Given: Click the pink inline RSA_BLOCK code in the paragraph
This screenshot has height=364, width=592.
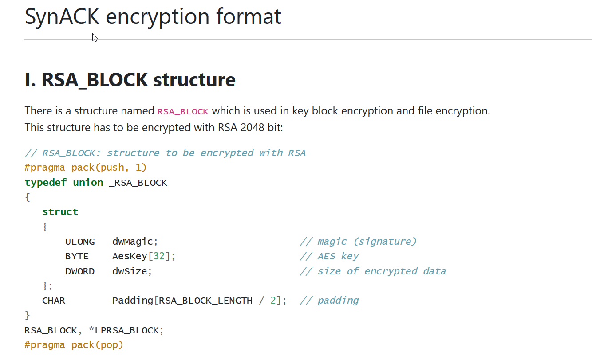Looking at the screenshot, I should [x=183, y=111].
